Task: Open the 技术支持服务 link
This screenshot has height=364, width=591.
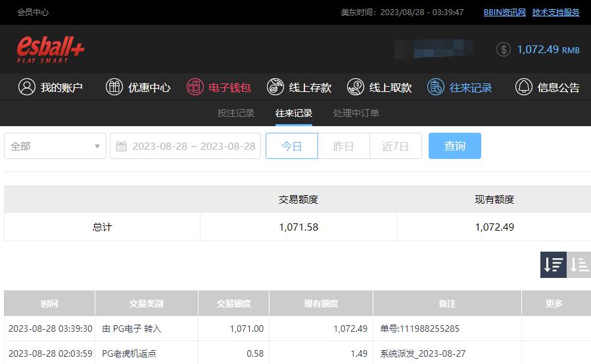Action: coord(556,12)
